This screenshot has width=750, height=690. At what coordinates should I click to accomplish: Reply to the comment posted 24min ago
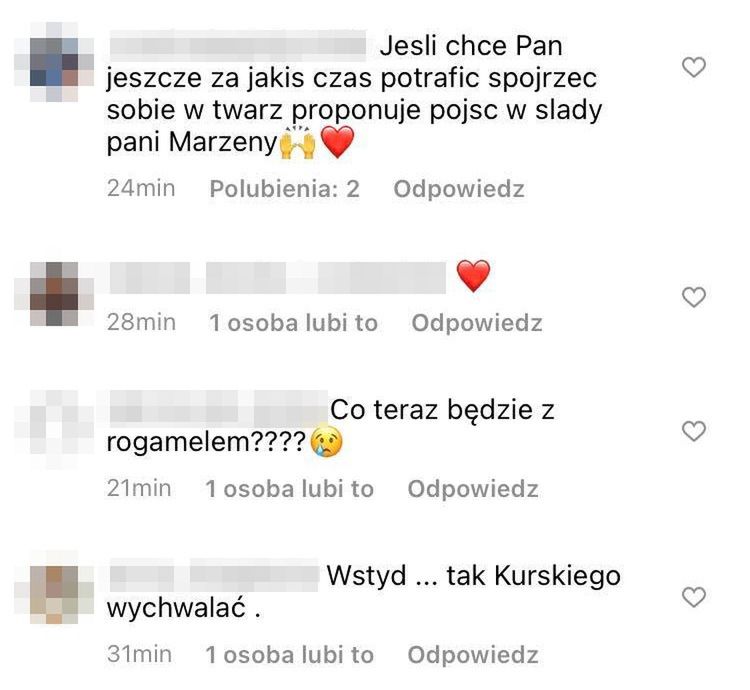[459, 189]
